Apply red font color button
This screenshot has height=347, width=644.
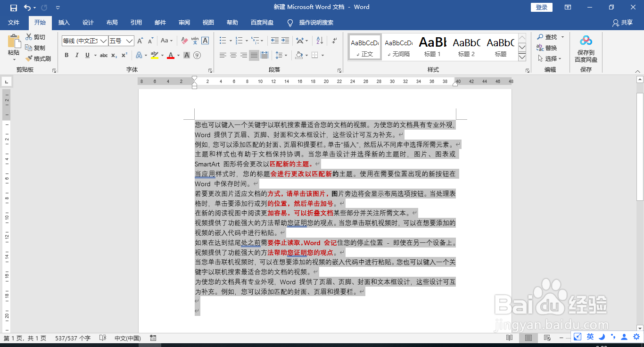tap(170, 55)
